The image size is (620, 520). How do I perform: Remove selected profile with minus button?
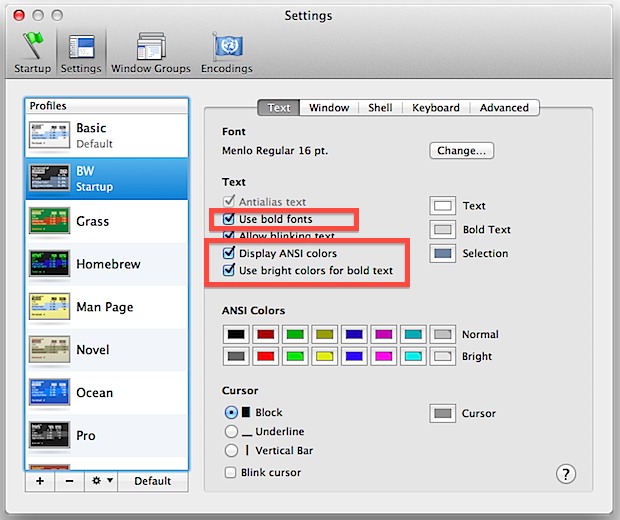[69, 481]
